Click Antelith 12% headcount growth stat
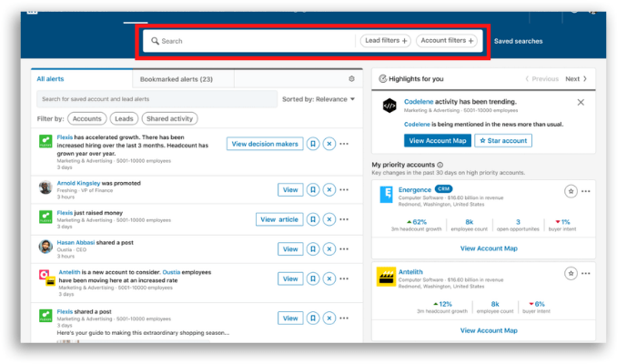This screenshot has height=364, width=637. (442, 308)
